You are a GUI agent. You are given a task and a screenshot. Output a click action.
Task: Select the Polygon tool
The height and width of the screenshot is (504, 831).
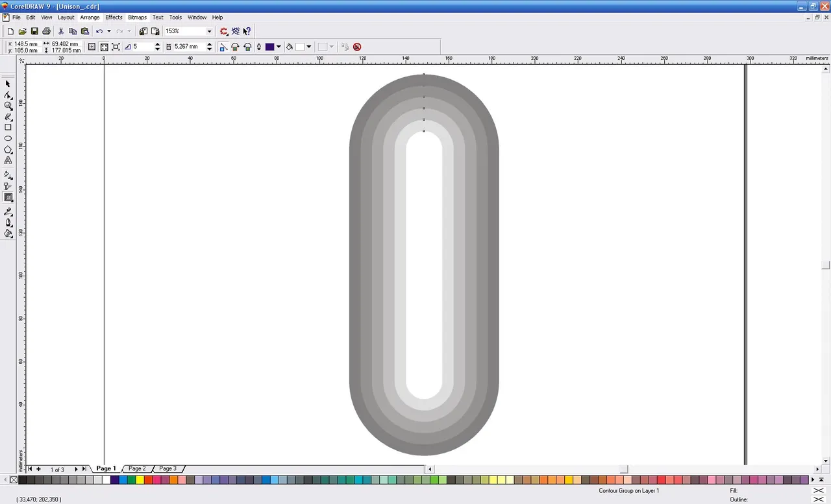[x=8, y=149]
